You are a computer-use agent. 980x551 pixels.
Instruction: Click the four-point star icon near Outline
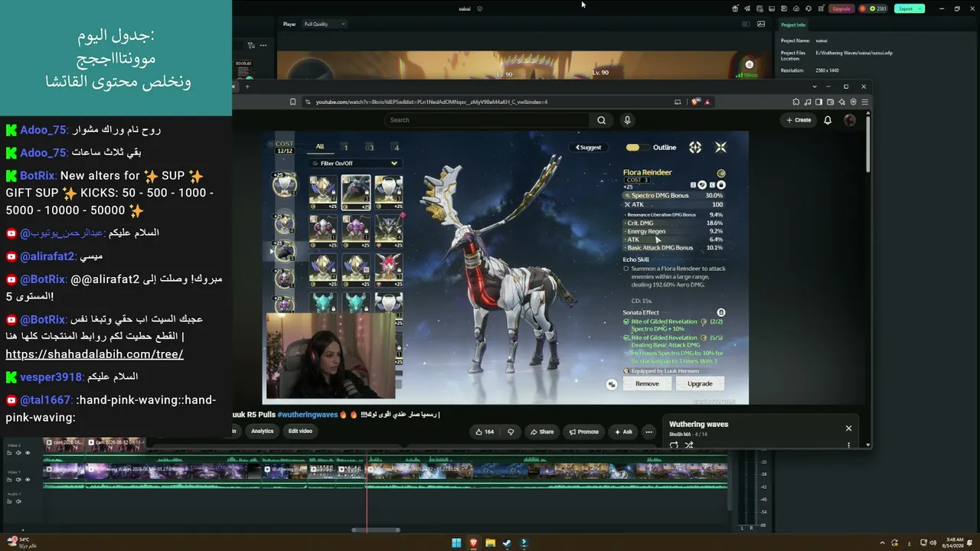[720, 147]
